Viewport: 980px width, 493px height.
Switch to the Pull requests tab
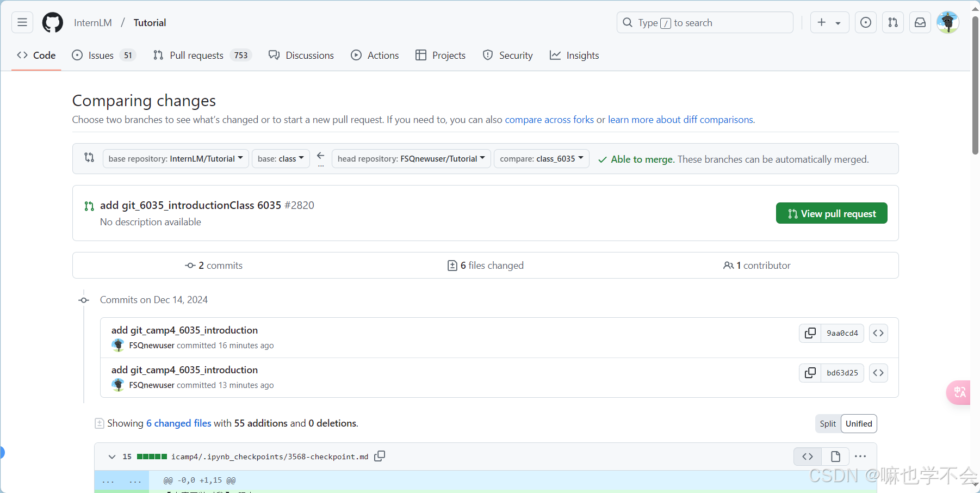202,56
